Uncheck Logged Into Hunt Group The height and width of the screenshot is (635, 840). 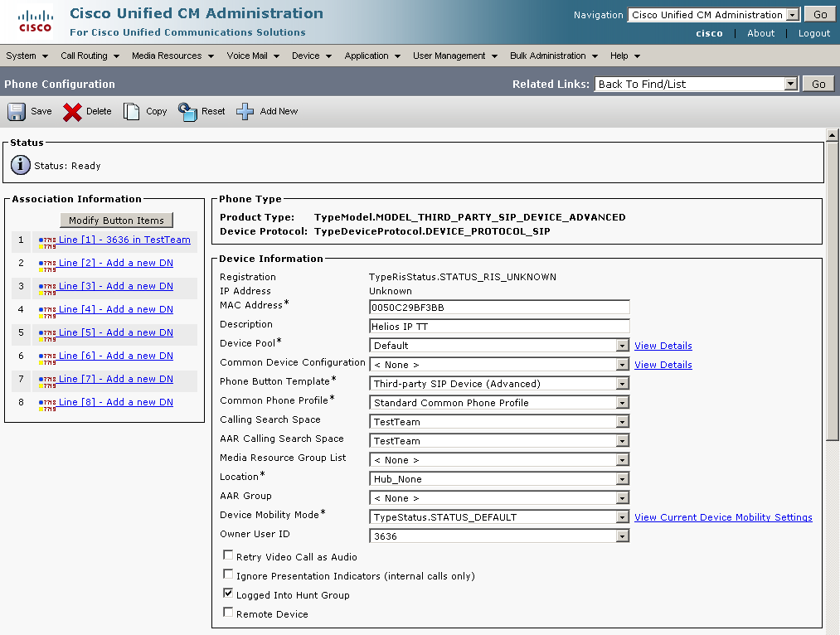[x=228, y=594]
